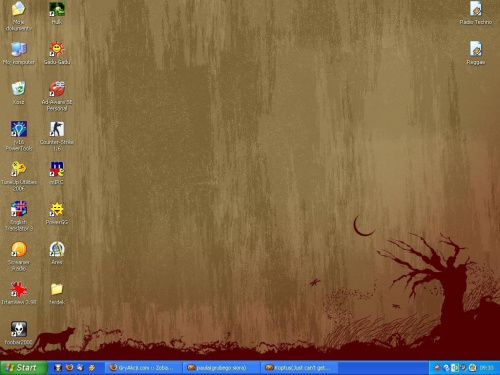The width and height of the screenshot is (500, 375).
Task: Open the Gadu-Gadu desktop icon
Action: tap(57, 49)
